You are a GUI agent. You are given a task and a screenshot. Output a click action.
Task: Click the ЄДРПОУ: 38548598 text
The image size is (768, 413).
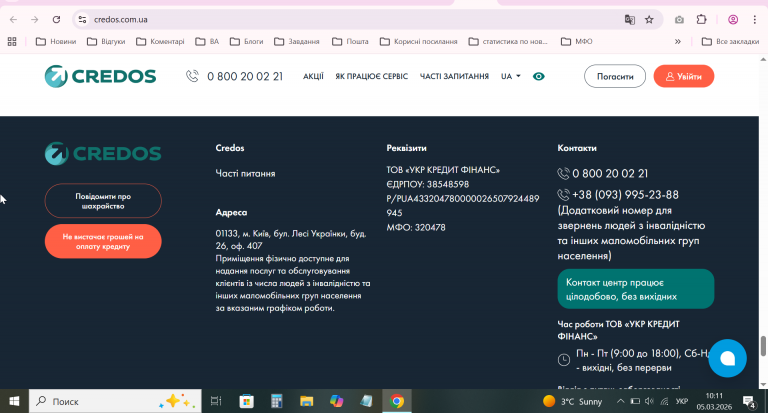point(428,184)
